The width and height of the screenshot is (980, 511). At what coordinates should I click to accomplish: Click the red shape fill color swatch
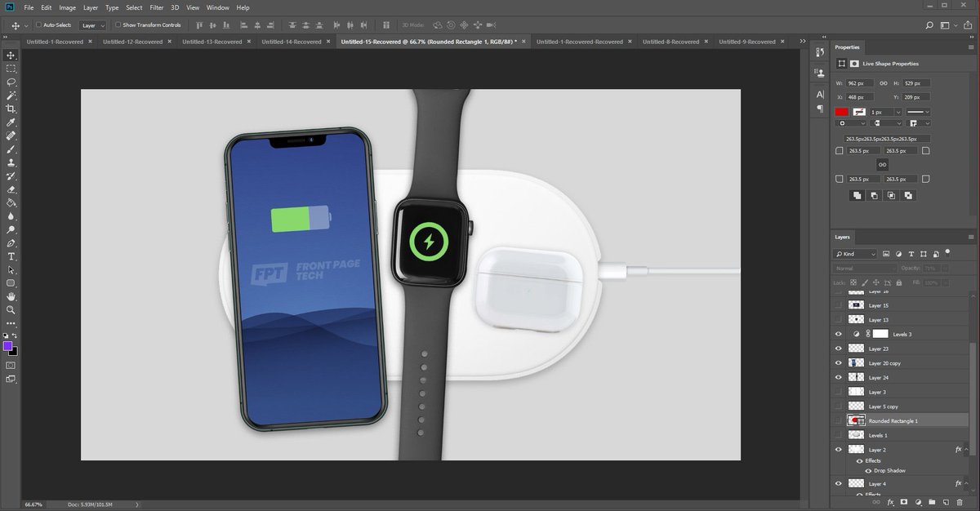(841, 111)
